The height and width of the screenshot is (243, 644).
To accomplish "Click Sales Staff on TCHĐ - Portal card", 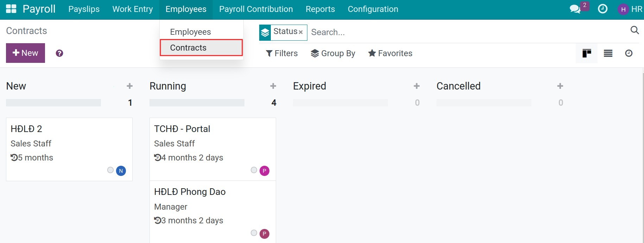I will [x=174, y=144].
